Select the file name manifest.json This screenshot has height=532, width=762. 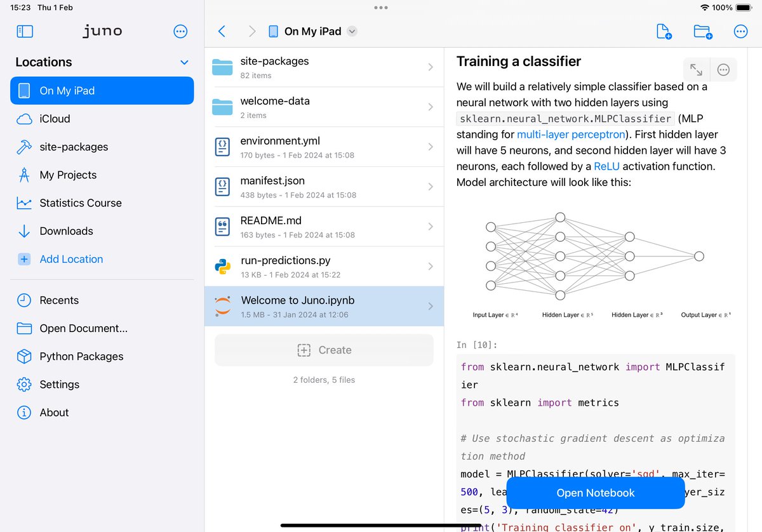point(272,181)
